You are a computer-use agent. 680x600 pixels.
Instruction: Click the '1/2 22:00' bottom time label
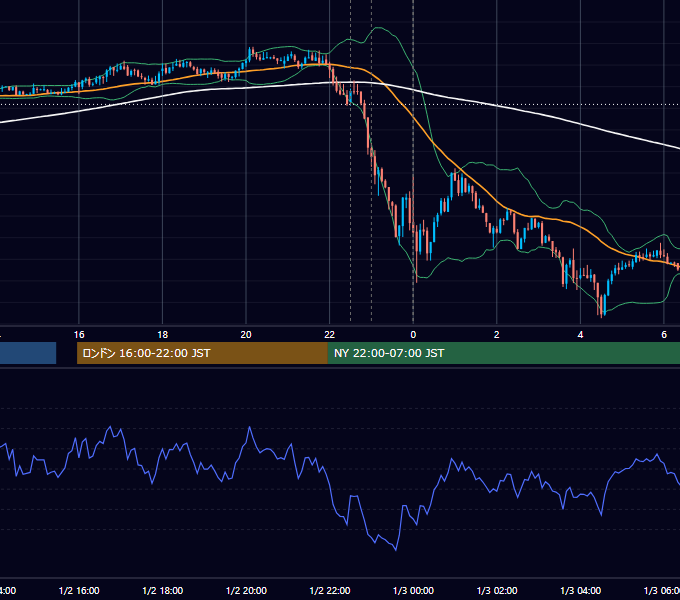click(330, 590)
